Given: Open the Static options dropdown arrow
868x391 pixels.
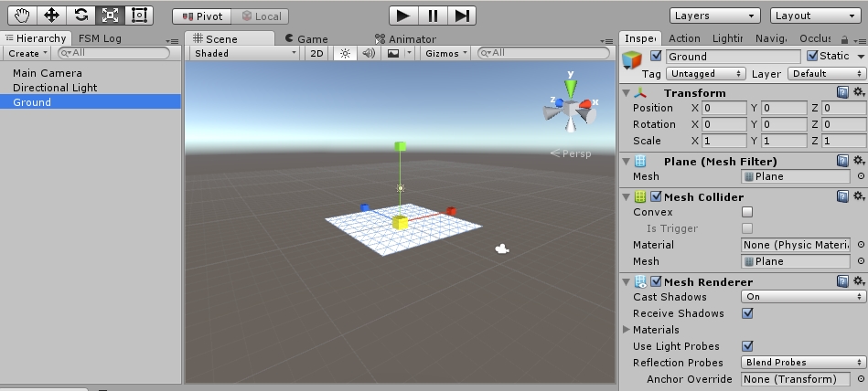Looking at the screenshot, I should [861, 57].
